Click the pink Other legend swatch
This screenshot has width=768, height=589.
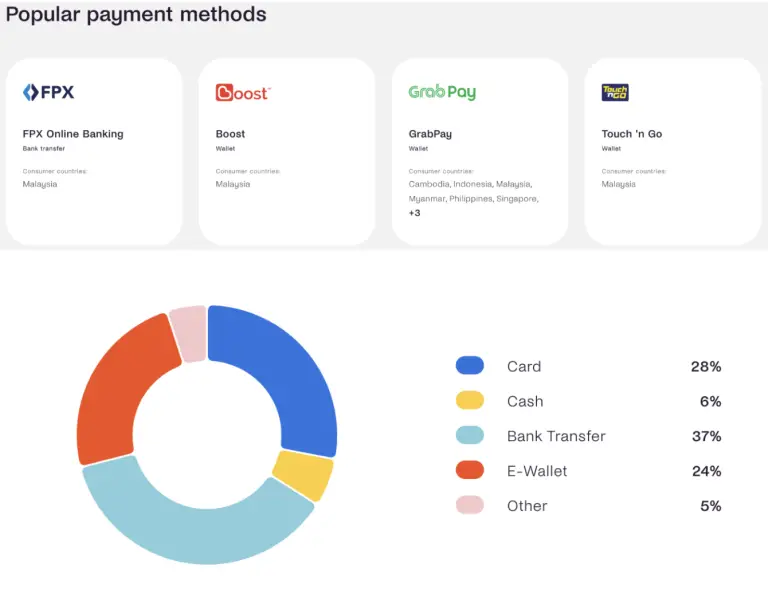(x=470, y=506)
